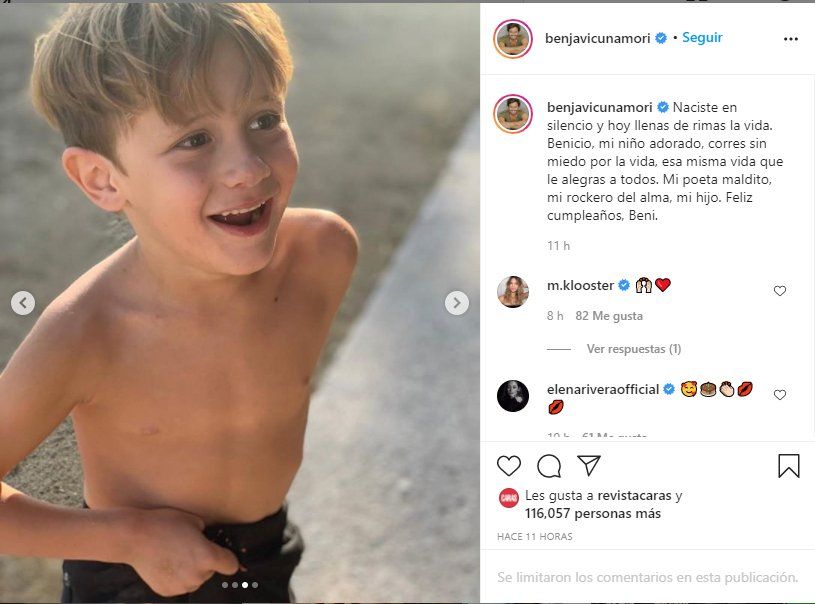Click the 82 Me gusta count
815x604 pixels.
coord(609,316)
